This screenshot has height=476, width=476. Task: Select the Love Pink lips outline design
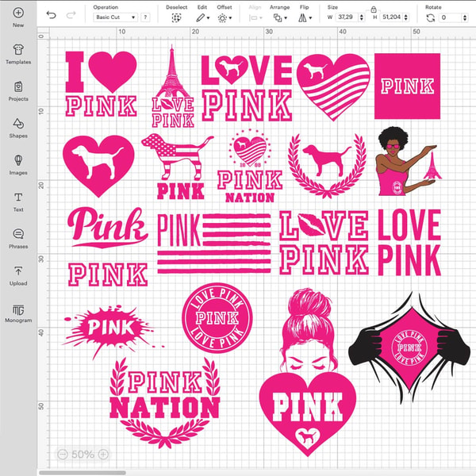tap(324, 242)
